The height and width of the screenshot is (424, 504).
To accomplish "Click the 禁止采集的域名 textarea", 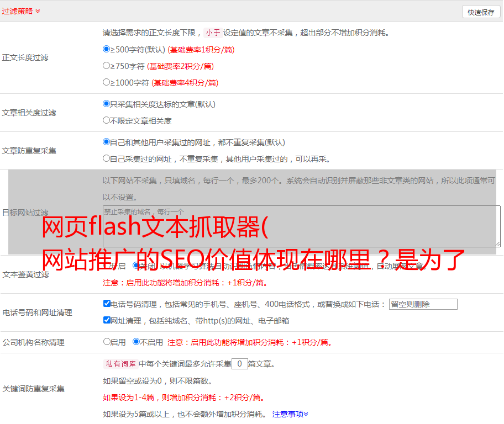I will [x=302, y=226].
